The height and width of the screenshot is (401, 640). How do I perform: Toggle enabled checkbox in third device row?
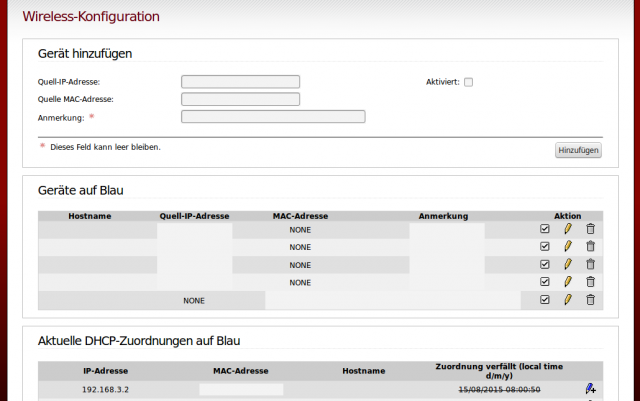point(544,264)
